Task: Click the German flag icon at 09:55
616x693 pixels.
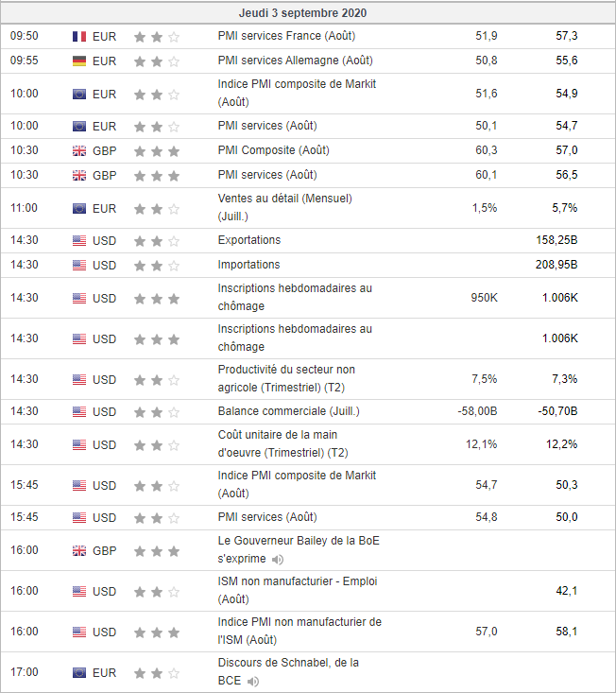Action: (79, 61)
